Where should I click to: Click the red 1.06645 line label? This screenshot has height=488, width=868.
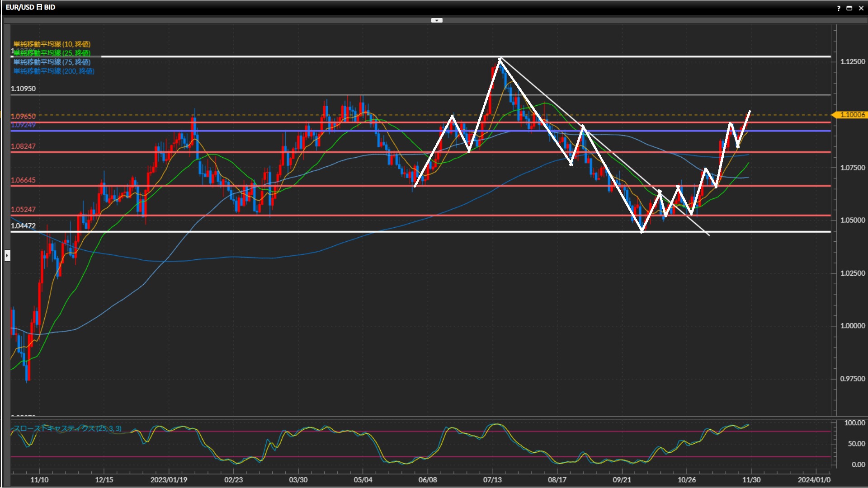coord(23,180)
